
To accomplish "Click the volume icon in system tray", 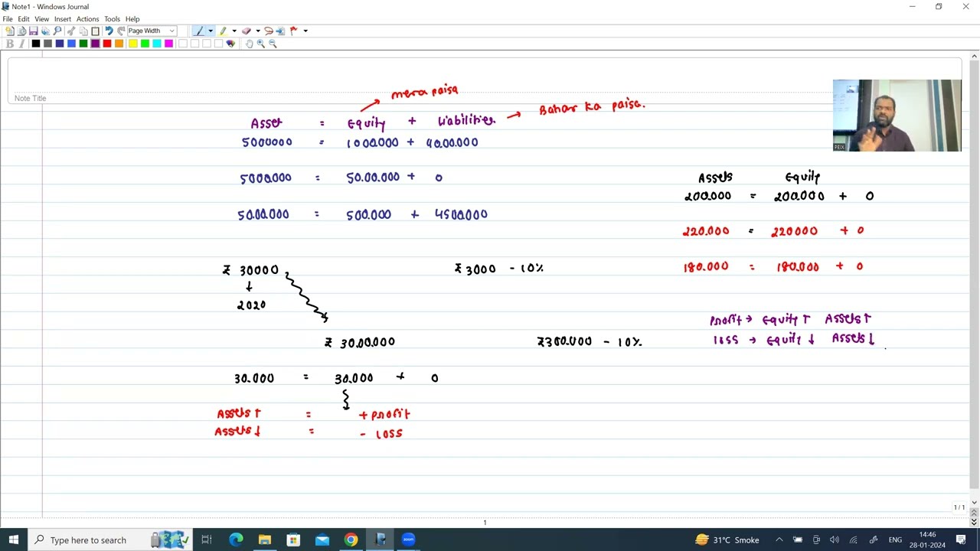I will (835, 540).
